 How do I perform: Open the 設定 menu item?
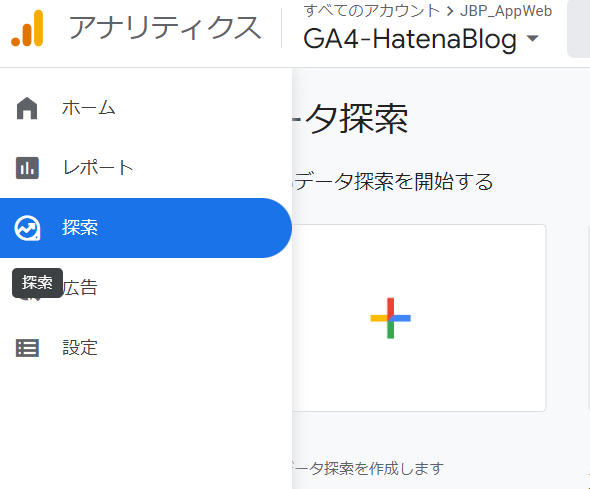[x=146, y=348]
